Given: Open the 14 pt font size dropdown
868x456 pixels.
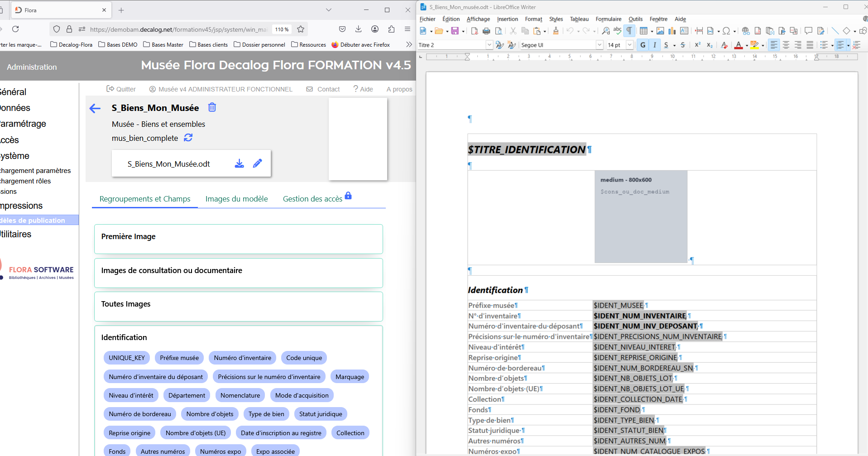Looking at the screenshot, I should click(629, 45).
